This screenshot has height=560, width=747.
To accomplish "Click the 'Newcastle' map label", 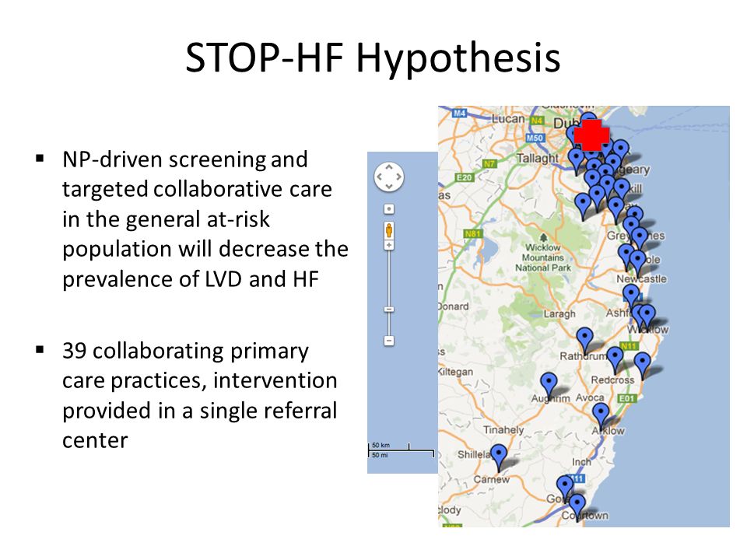I will click(x=641, y=279).
